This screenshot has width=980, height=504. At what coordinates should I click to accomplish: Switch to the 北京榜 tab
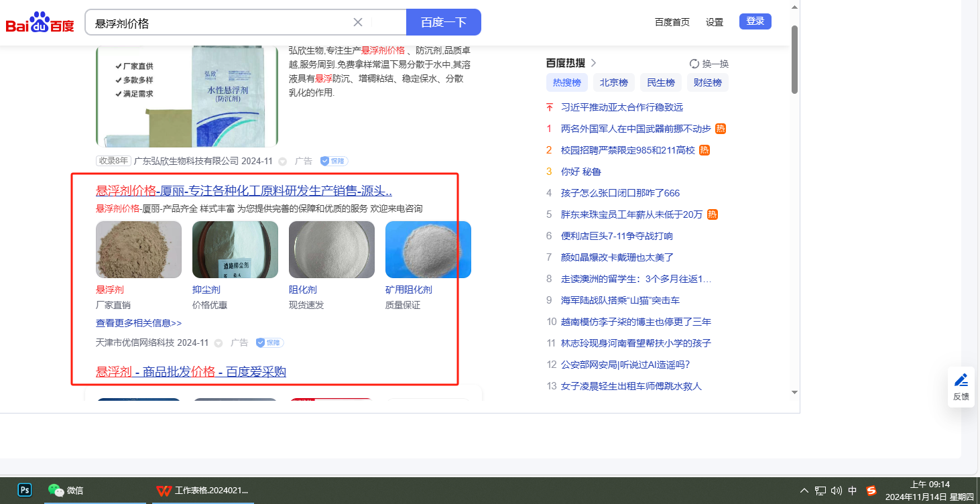(x=614, y=83)
